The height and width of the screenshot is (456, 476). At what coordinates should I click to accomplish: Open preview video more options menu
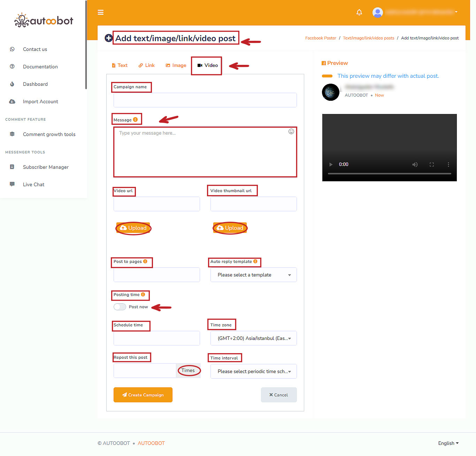click(x=448, y=165)
